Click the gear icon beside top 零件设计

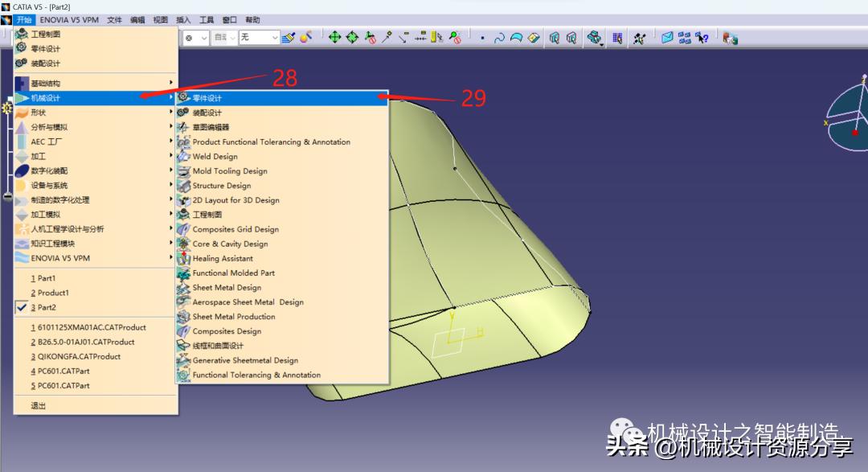(x=22, y=48)
